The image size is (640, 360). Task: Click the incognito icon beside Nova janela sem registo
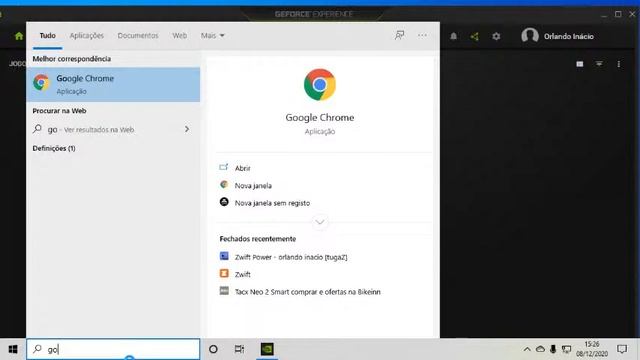coord(224,202)
